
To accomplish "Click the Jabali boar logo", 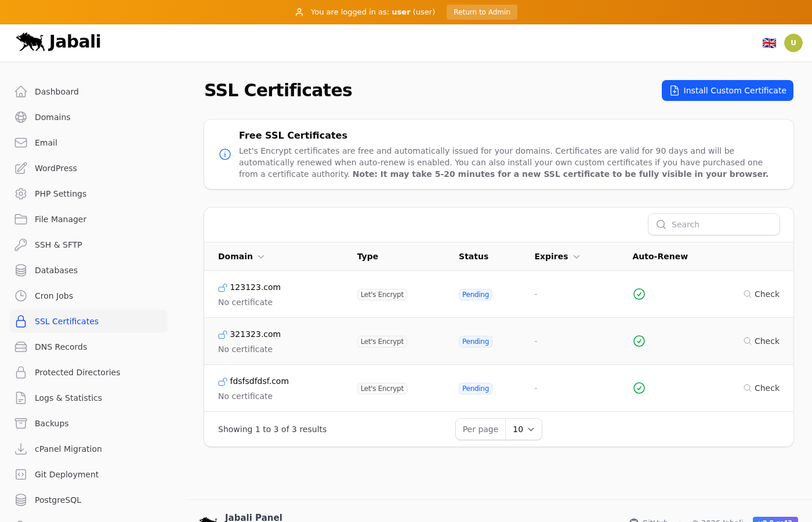I will tap(31, 42).
